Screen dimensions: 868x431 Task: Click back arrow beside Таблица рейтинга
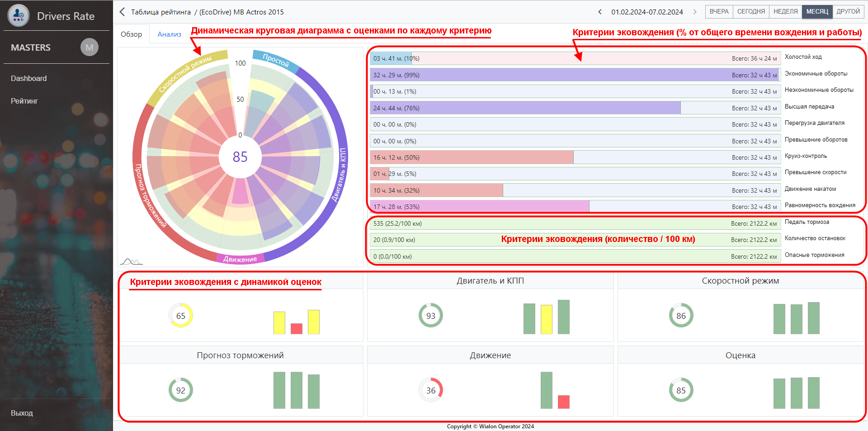coord(122,12)
